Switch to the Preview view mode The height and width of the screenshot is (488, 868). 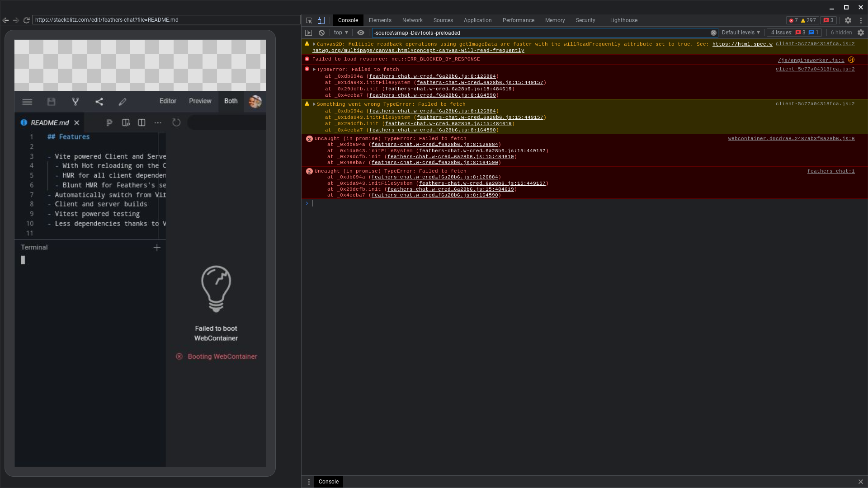pyautogui.click(x=200, y=101)
